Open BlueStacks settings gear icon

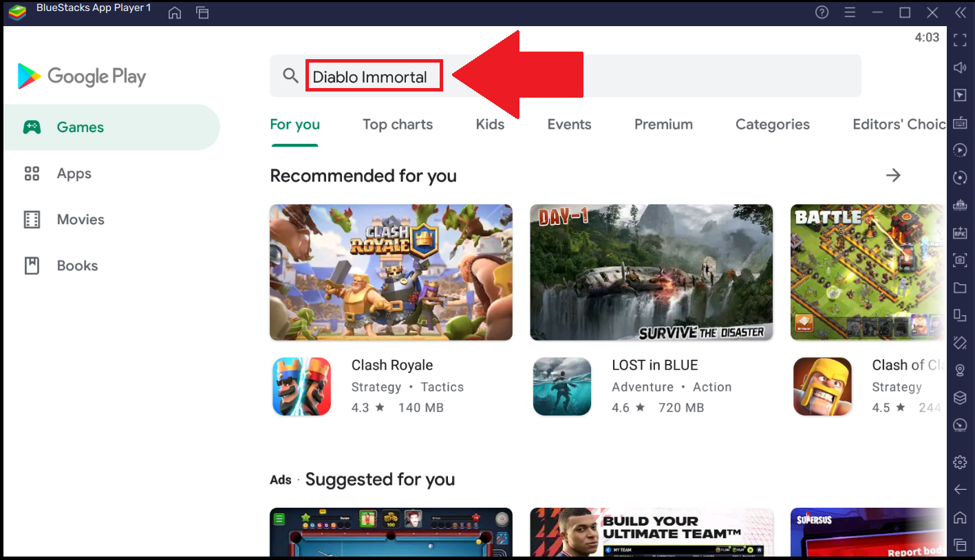pos(960,462)
